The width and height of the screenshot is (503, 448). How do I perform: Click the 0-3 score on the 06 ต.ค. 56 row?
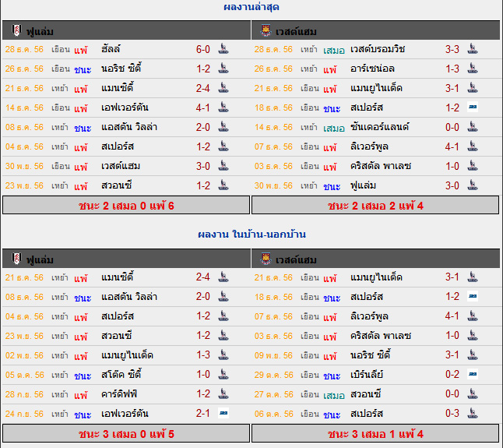tap(452, 414)
